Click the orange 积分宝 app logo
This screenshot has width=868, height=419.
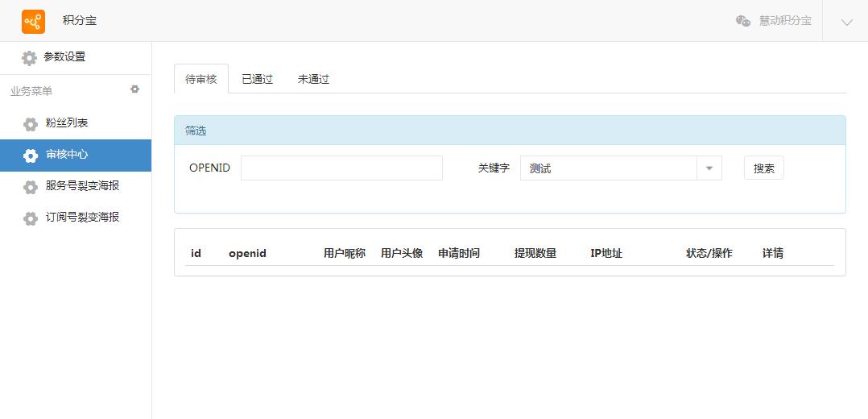click(33, 22)
